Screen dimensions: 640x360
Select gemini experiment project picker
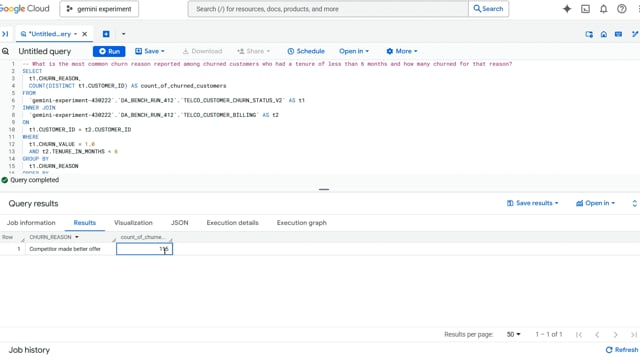tap(99, 9)
